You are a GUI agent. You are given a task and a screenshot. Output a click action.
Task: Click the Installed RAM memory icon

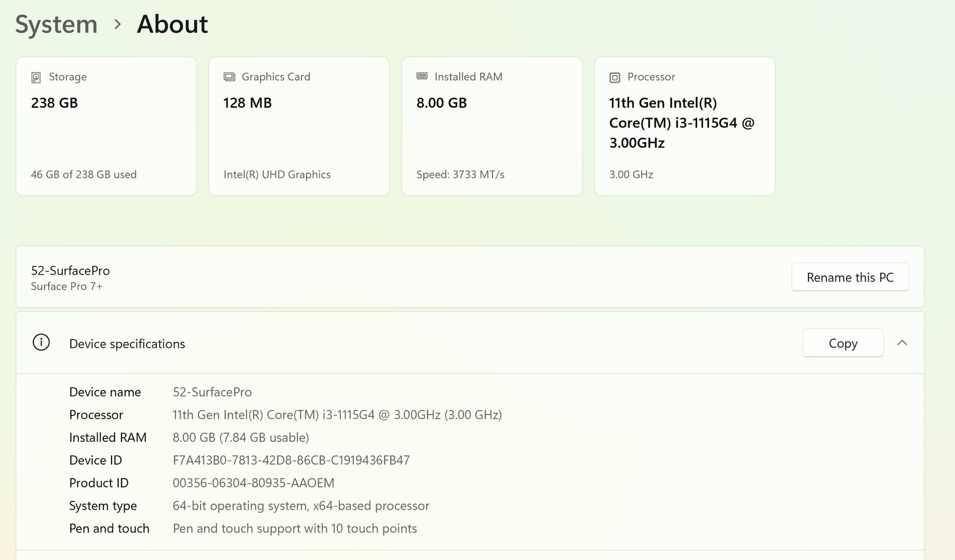pyautogui.click(x=422, y=76)
